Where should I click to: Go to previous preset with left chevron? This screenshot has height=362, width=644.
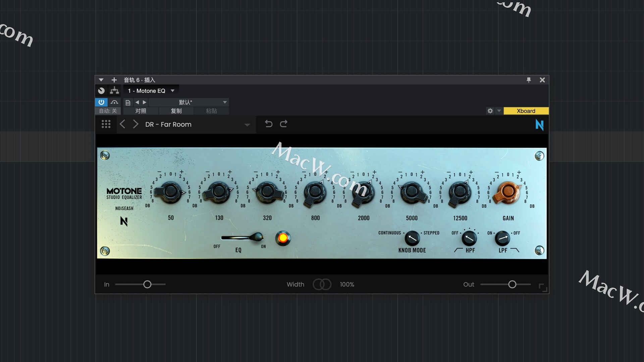point(122,124)
